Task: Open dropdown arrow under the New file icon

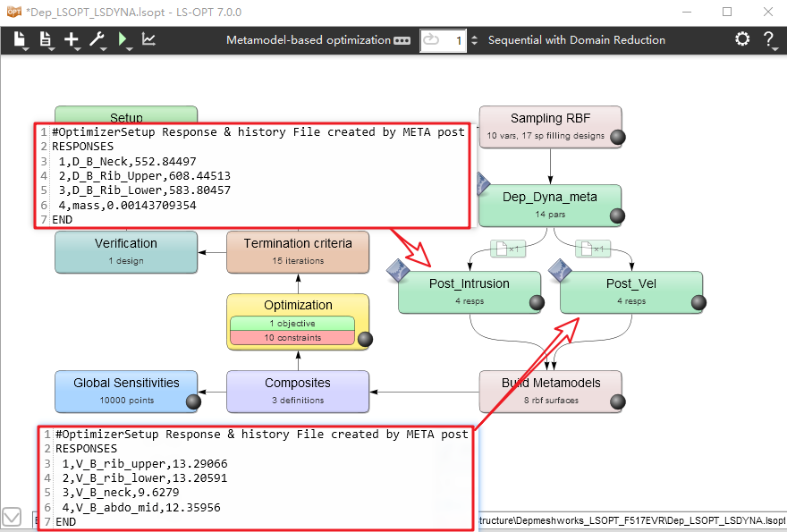Action: point(26,48)
